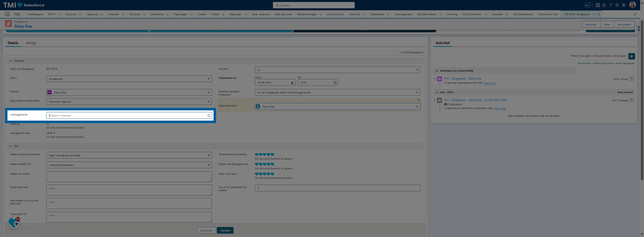The height and width of the screenshot is (237, 644).
Task: Expand the Reden verlaten TMI dropdown
Action: tap(129, 165)
